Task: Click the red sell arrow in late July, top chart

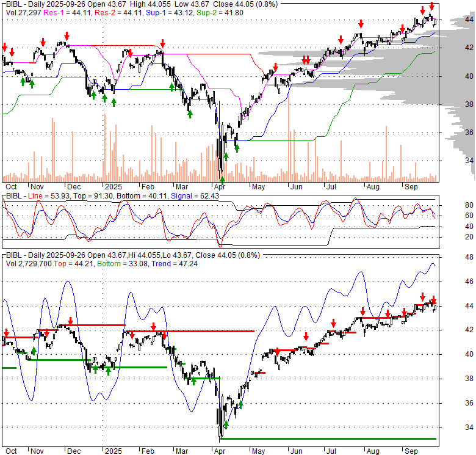Action: pos(361,24)
